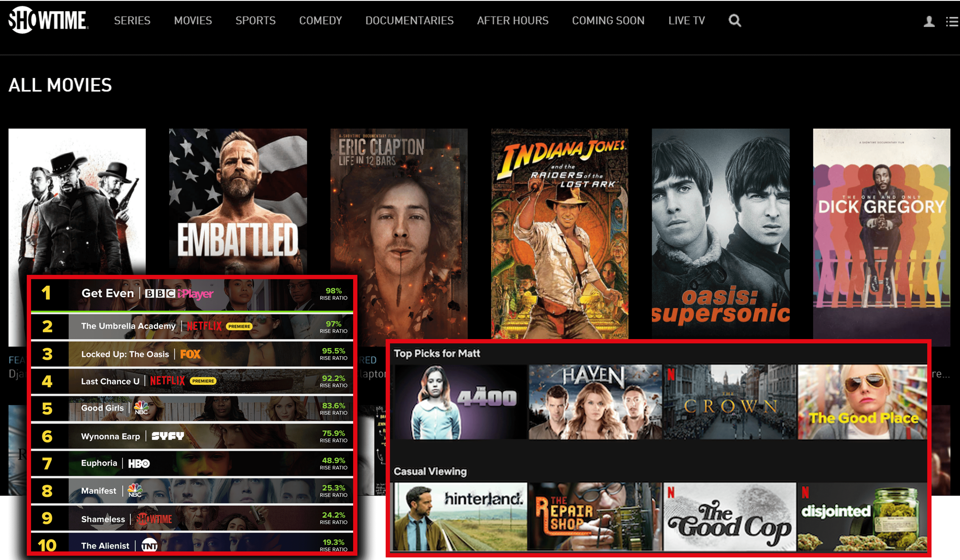
Task: Click the 19.3% rise ratio value
Action: coord(333,542)
